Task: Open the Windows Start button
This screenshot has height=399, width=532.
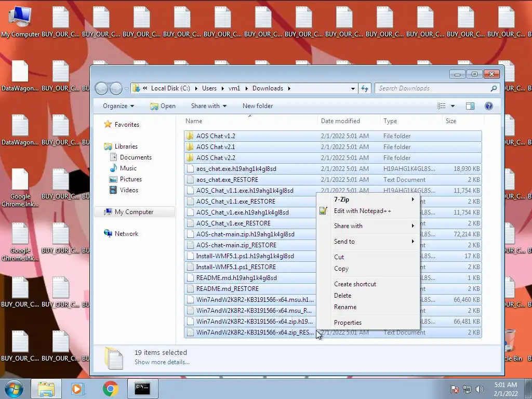Action: click(x=14, y=389)
